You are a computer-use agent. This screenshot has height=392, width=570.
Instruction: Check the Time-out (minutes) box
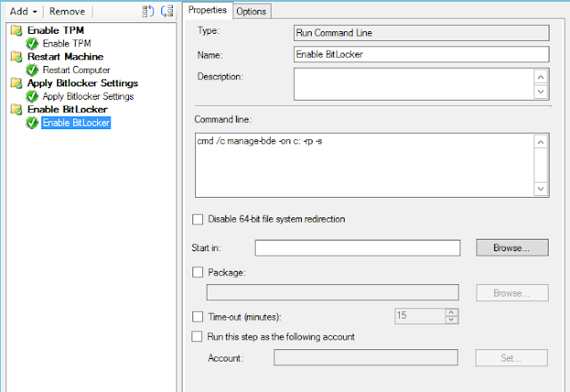pos(198,316)
